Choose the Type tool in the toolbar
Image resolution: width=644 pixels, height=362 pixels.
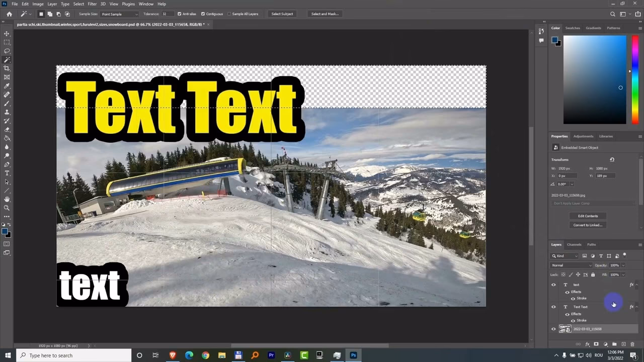coord(7,173)
